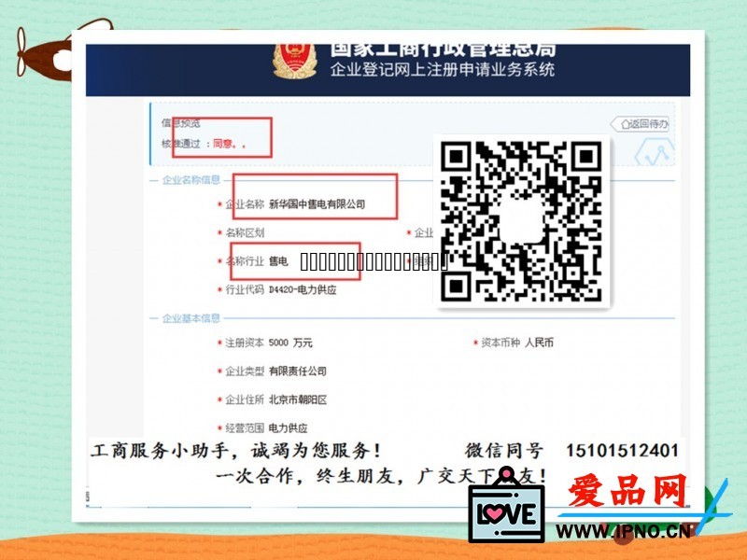Click the 信息预览 heading
The image size is (747, 560).
point(181,123)
